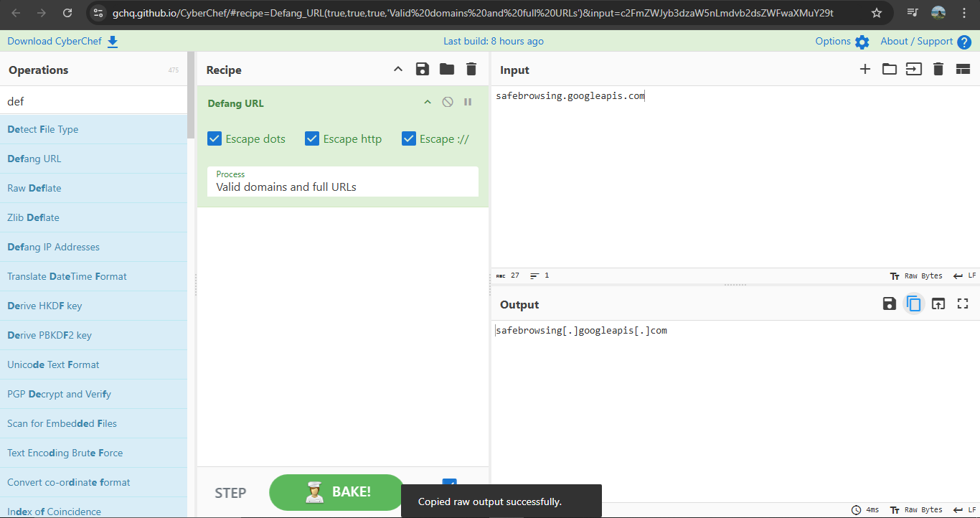Replace the input with the output
The width and height of the screenshot is (980, 518).
tap(938, 303)
